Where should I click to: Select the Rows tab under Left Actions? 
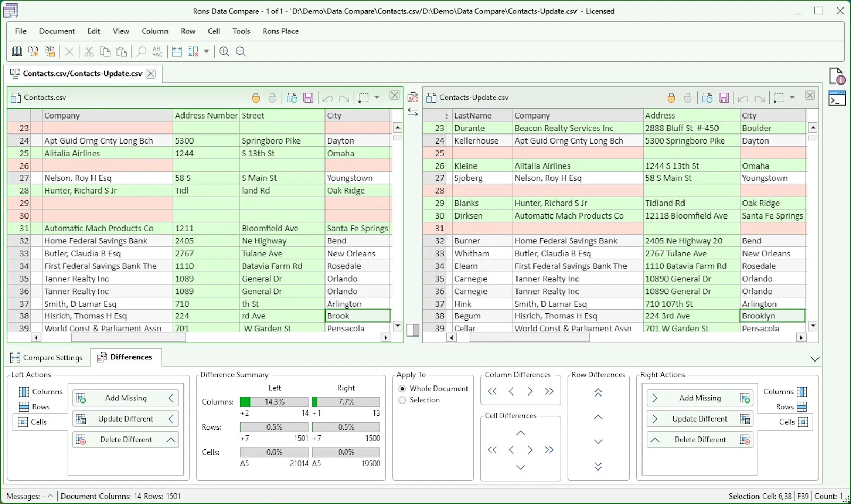tap(35, 407)
